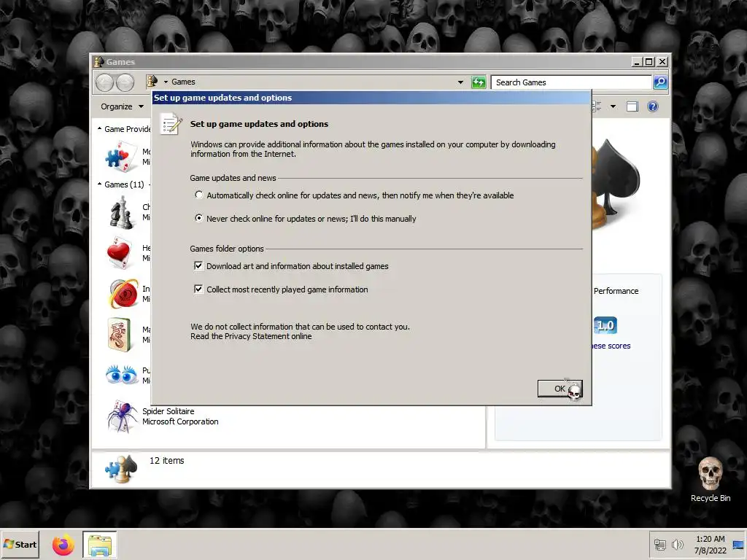Click the Explorer folder taskbar button
Viewport: 747px width, 560px height.
(x=99, y=545)
